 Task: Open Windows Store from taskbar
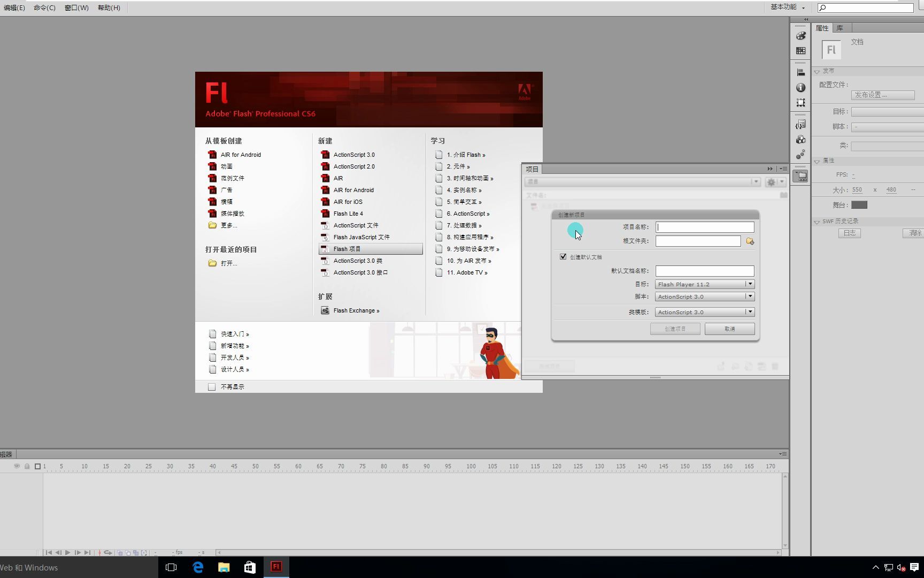point(250,567)
